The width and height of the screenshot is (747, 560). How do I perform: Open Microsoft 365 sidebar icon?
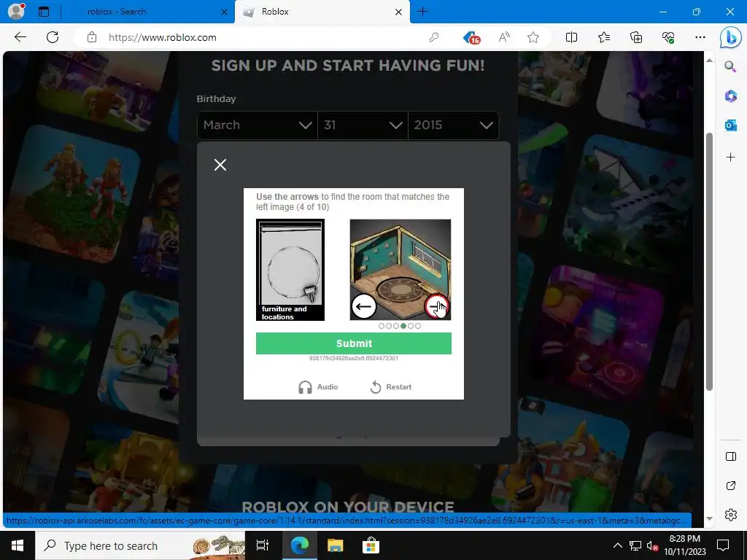[730, 96]
